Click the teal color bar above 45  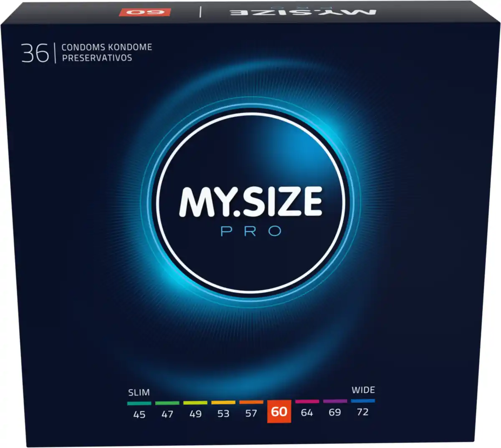(x=139, y=403)
